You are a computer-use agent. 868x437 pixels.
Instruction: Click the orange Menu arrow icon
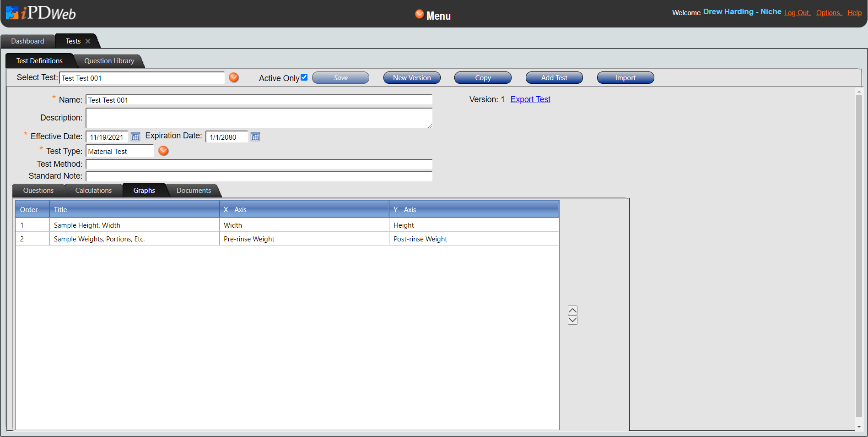coord(419,14)
